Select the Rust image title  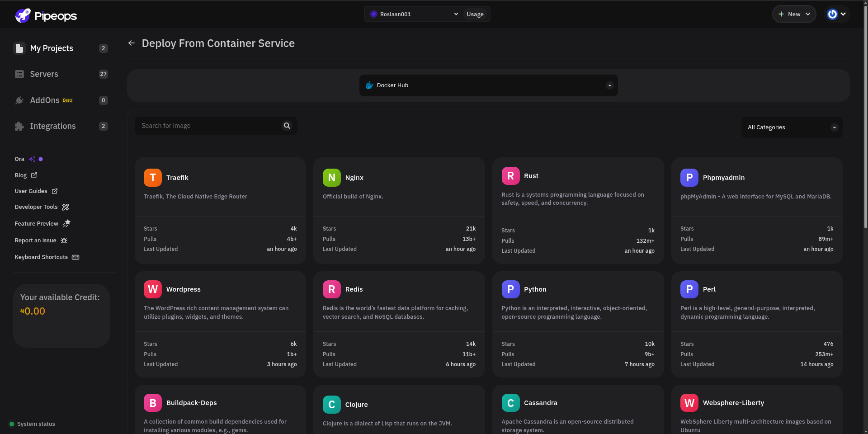[531, 176]
